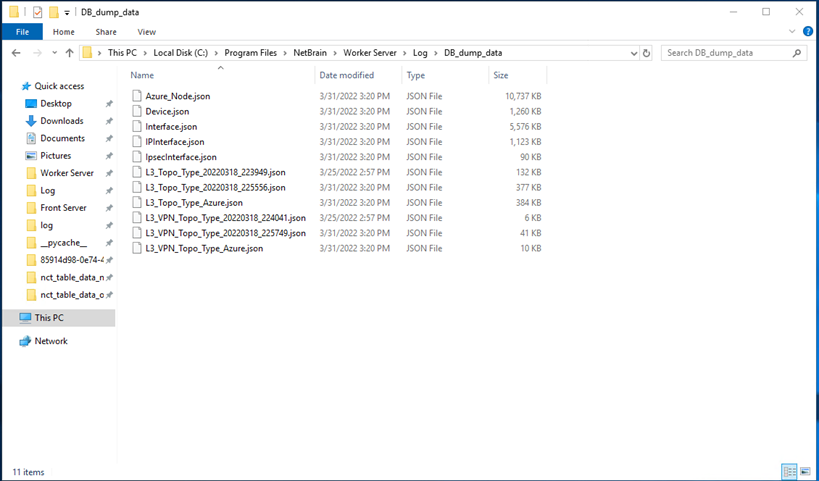Open the Help question mark icon

pyautogui.click(x=808, y=32)
